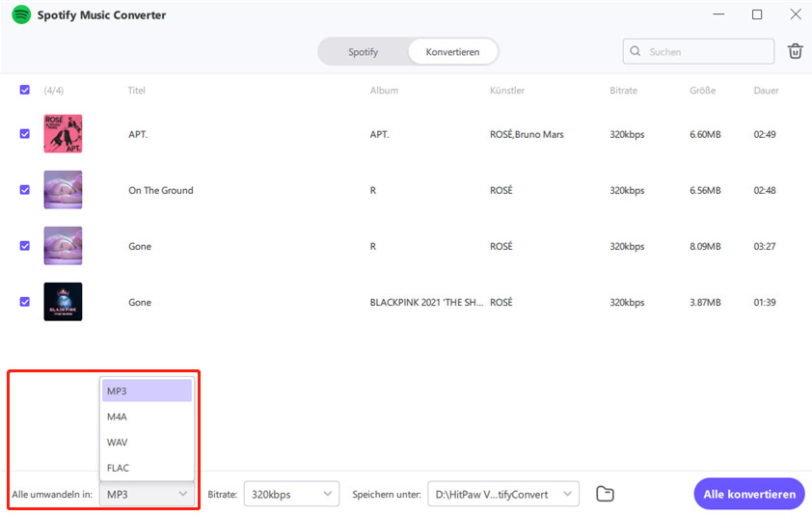Screen dimensions: 812x516
Task: Minimize the Spotify Music Converter window
Action: pos(719,14)
